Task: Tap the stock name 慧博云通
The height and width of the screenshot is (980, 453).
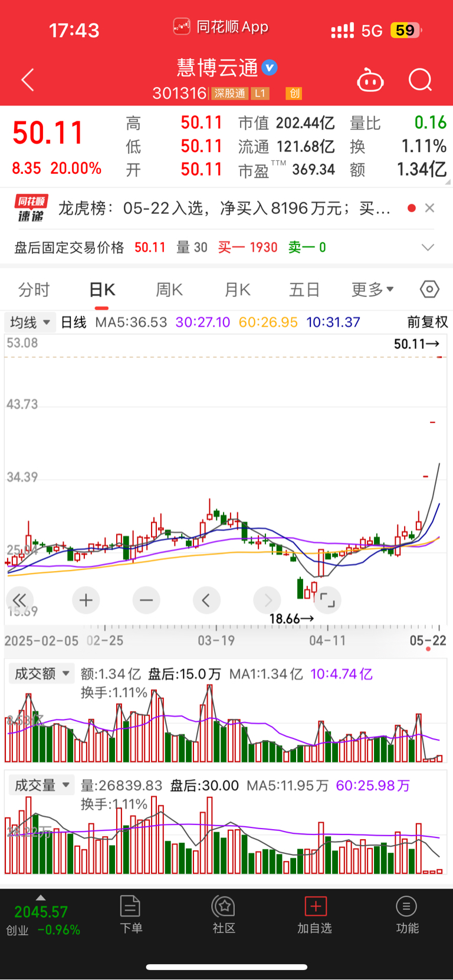Action: (218, 68)
